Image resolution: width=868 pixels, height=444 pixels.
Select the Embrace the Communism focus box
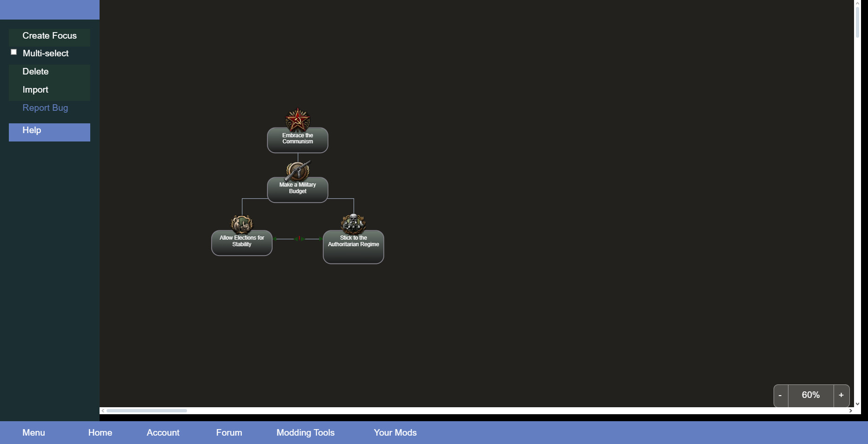click(298, 141)
